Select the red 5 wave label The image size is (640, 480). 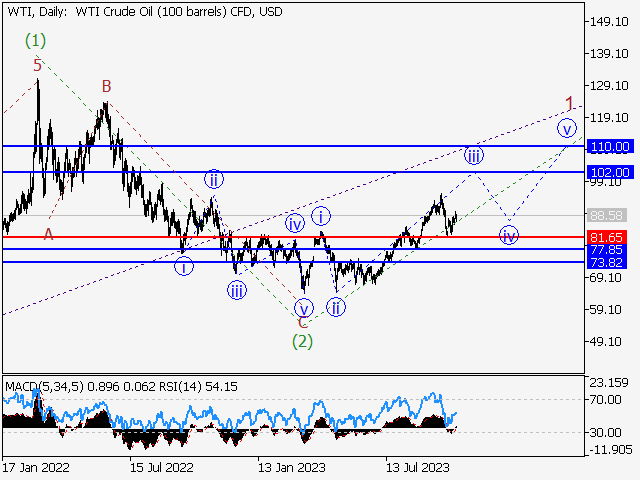(x=38, y=65)
